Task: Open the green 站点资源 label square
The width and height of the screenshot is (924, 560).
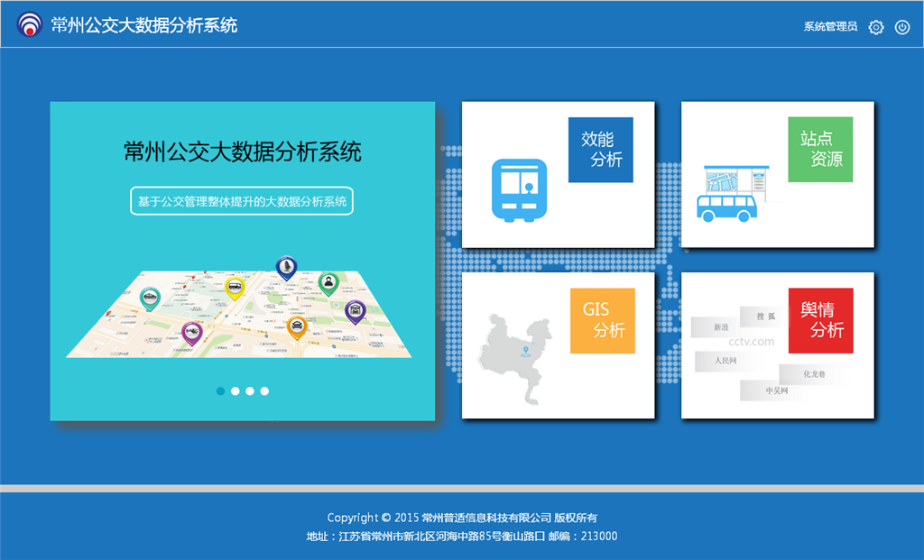Action: 821,149
